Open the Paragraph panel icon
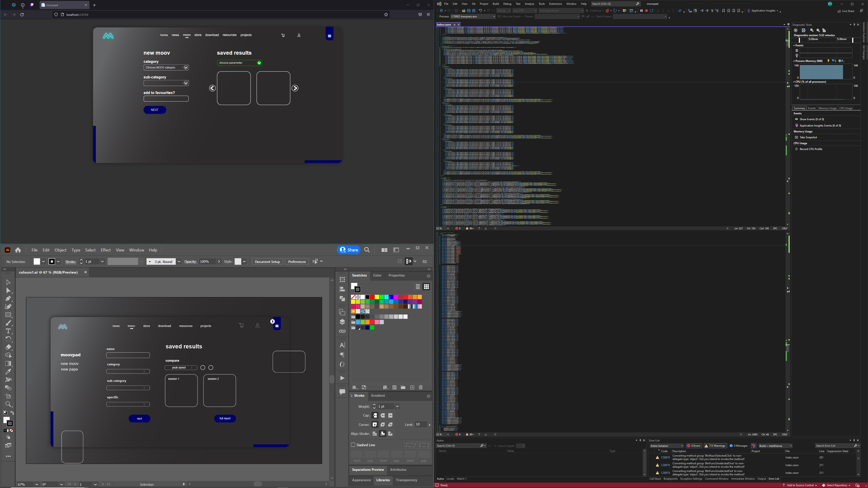The image size is (868, 488). pyautogui.click(x=342, y=355)
